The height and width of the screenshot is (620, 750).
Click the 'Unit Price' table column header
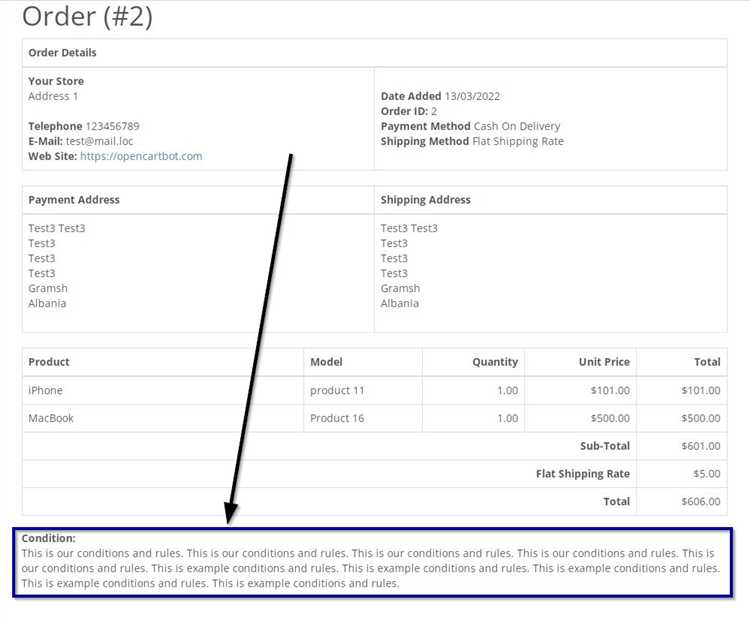pyautogui.click(x=604, y=362)
